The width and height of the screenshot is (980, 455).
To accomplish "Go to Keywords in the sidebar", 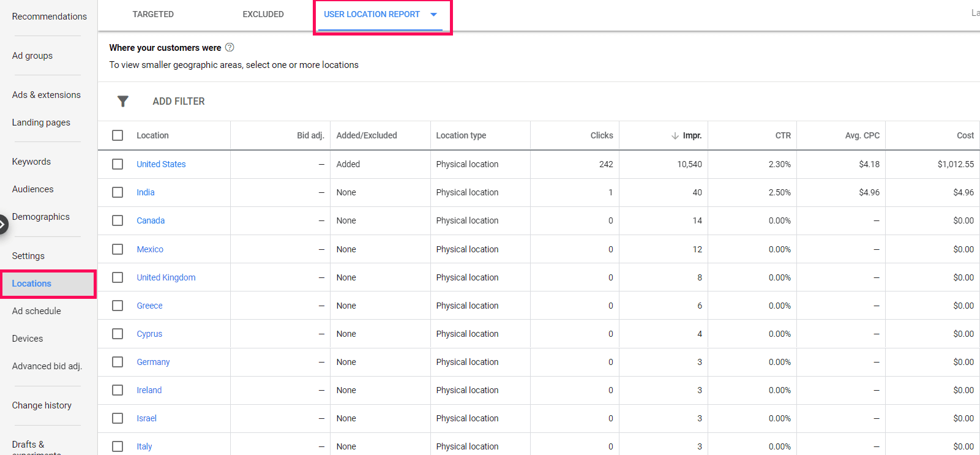I will tap(31, 162).
